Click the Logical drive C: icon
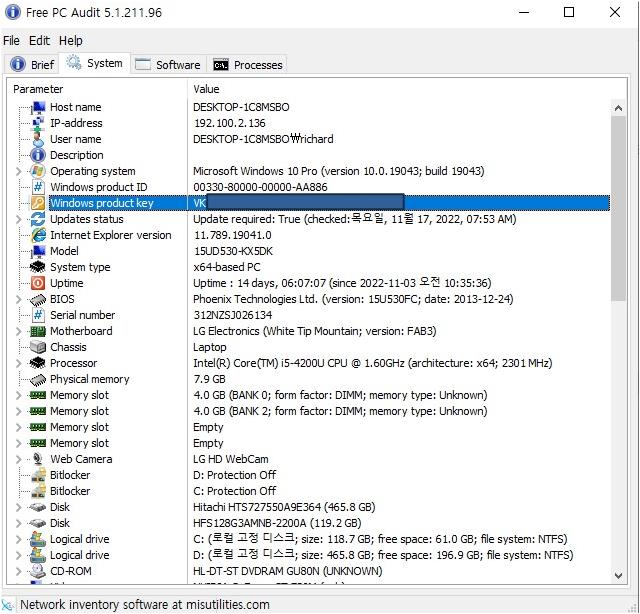 (x=38, y=539)
